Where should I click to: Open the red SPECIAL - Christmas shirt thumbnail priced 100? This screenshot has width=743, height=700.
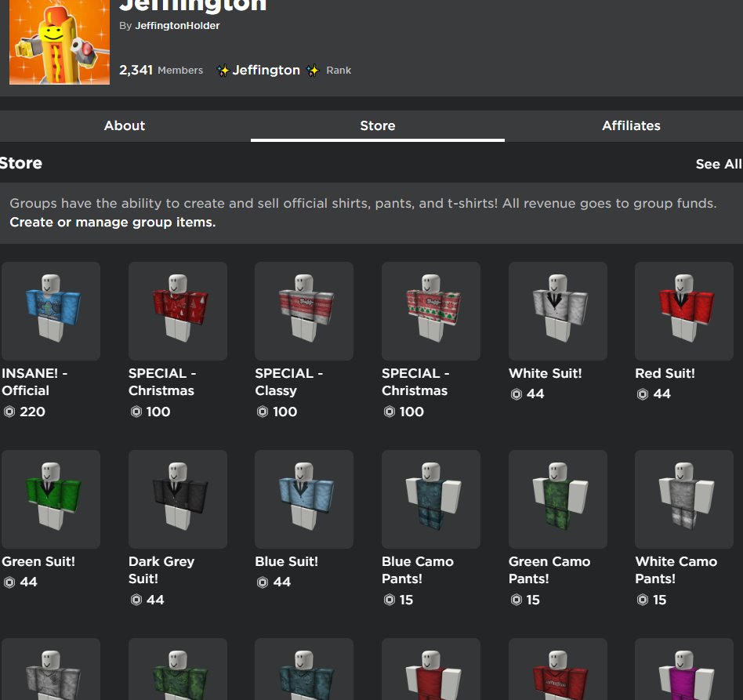178,311
